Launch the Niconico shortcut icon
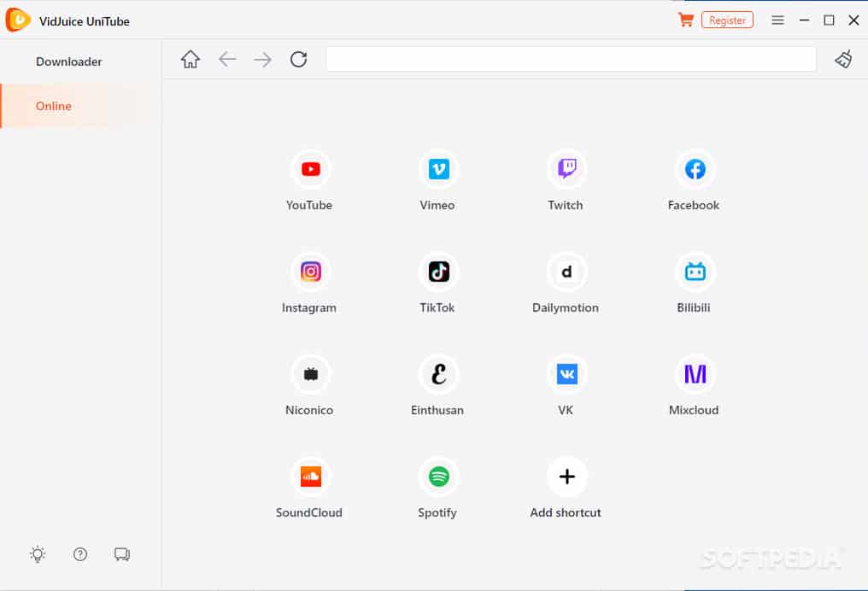This screenshot has height=591, width=868. click(x=311, y=374)
